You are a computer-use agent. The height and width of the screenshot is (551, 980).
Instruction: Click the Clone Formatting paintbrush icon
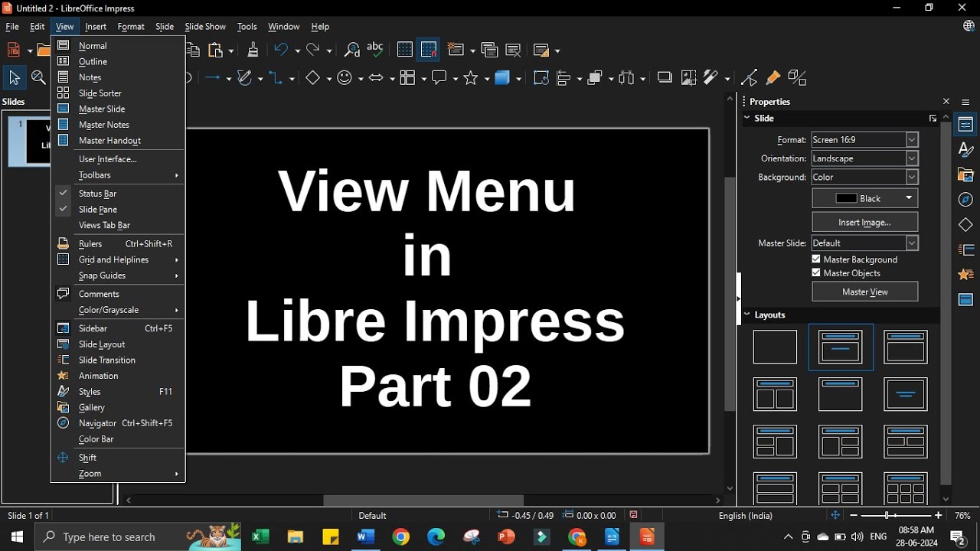coord(253,51)
